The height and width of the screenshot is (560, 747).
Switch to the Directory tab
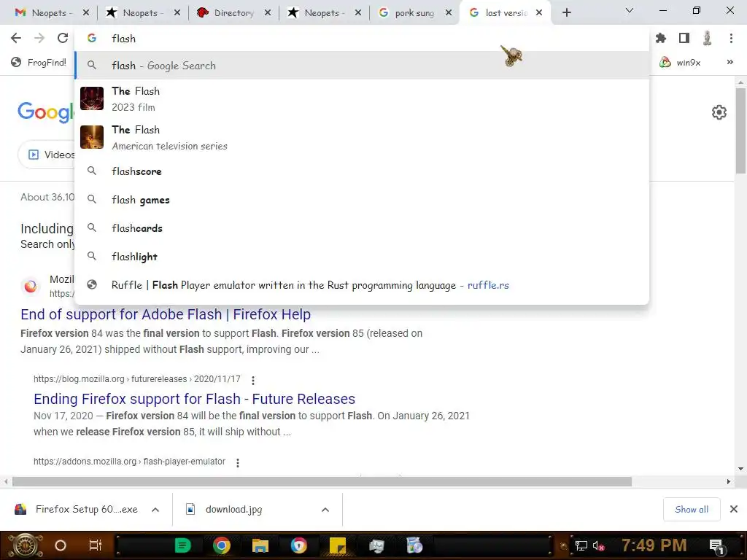tap(233, 13)
